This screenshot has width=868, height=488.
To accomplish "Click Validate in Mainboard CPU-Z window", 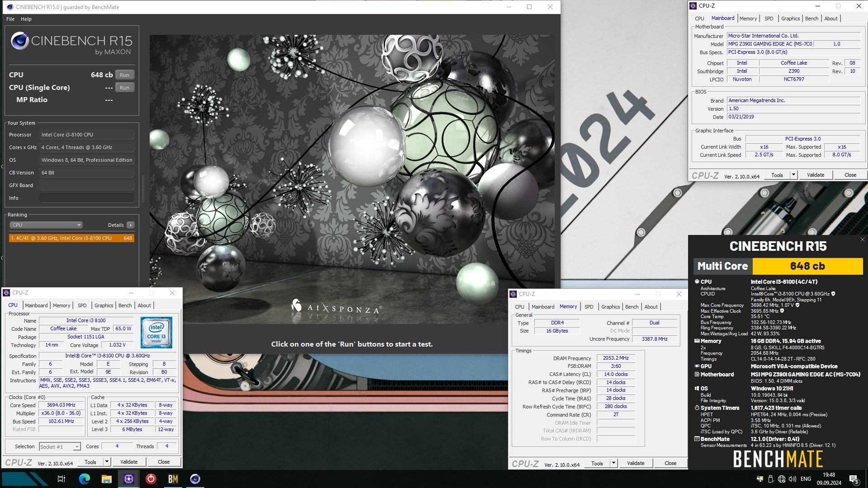I will tap(816, 175).
